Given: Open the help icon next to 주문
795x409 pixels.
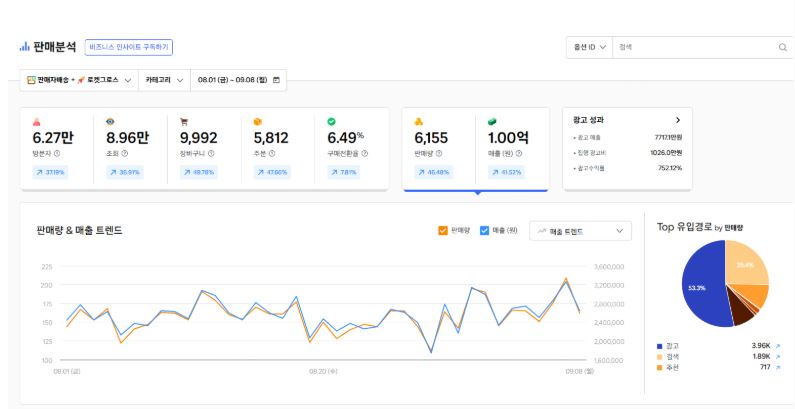Looking at the screenshot, I should tap(272, 154).
